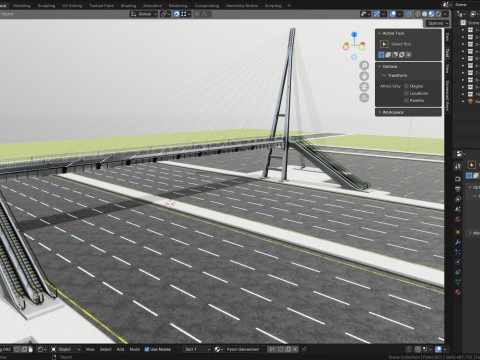Collapse the Options panel in sidebar

(379, 66)
